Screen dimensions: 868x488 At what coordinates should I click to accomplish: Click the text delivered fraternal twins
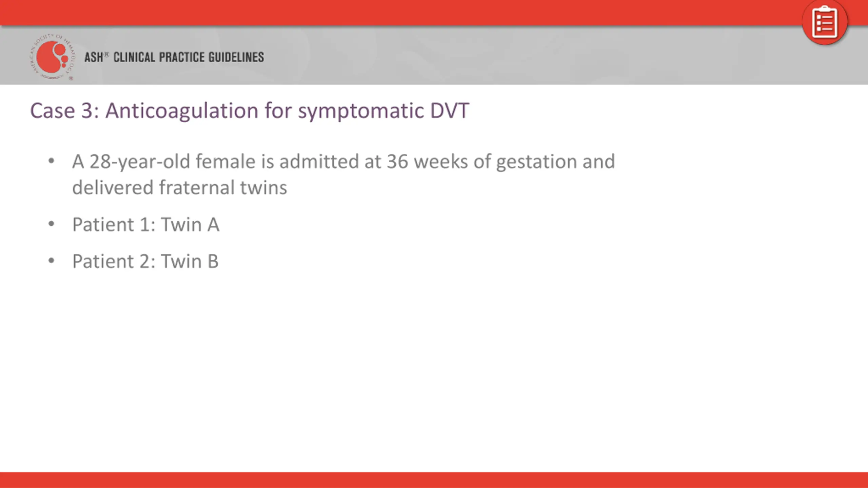[179, 187]
